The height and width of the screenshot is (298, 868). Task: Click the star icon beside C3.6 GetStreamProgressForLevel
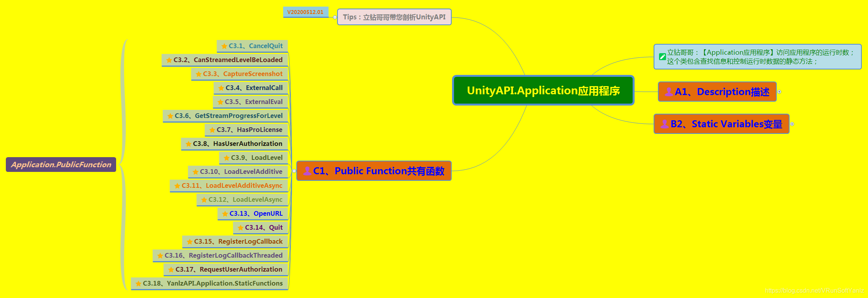coord(170,116)
